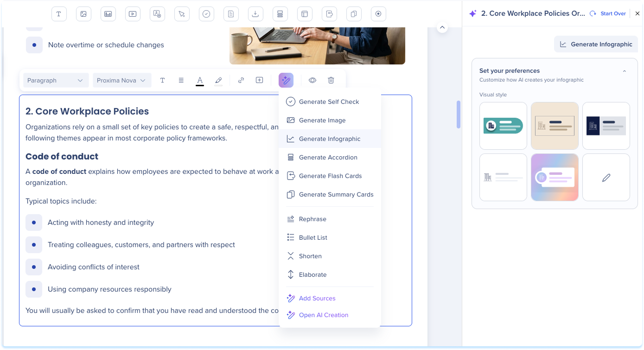Select the teal visual style option
The width and height of the screenshot is (644, 350).
pyautogui.click(x=503, y=126)
